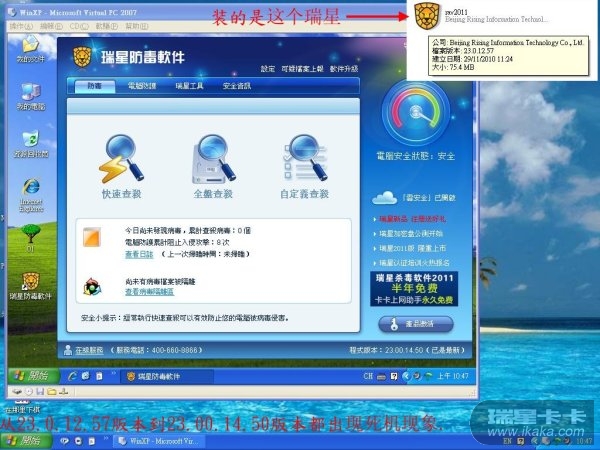The width and height of the screenshot is (600, 450).
Task: Click the help icon in the VM system tray
Action: click(394, 377)
